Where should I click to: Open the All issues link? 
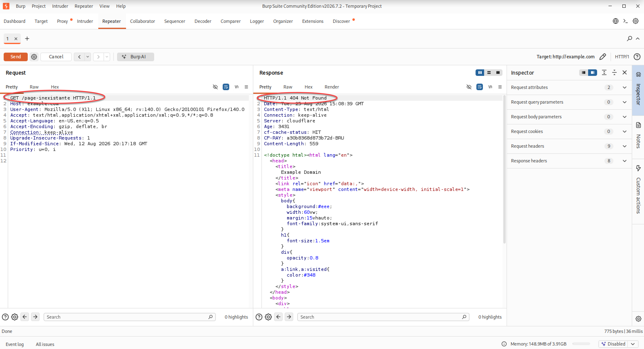[x=45, y=344]
